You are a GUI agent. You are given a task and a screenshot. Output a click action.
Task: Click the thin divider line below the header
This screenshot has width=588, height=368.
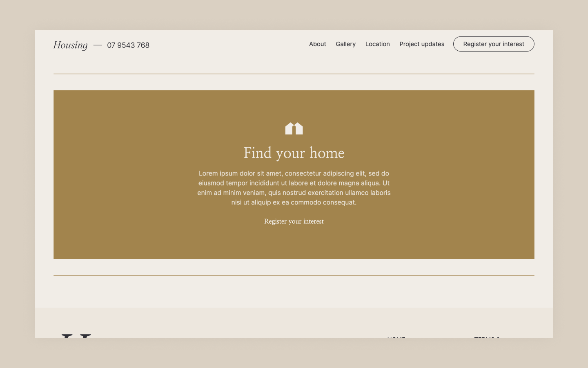294,74
